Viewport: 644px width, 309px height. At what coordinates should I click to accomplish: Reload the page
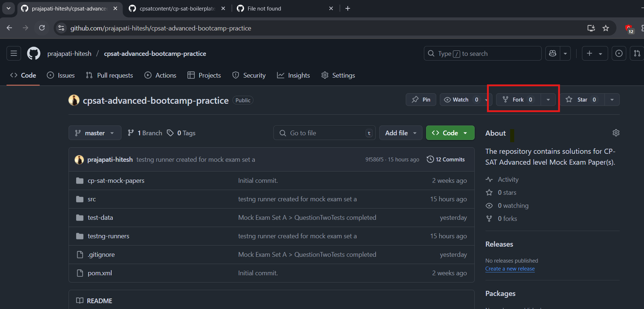[x=42, y=28]
